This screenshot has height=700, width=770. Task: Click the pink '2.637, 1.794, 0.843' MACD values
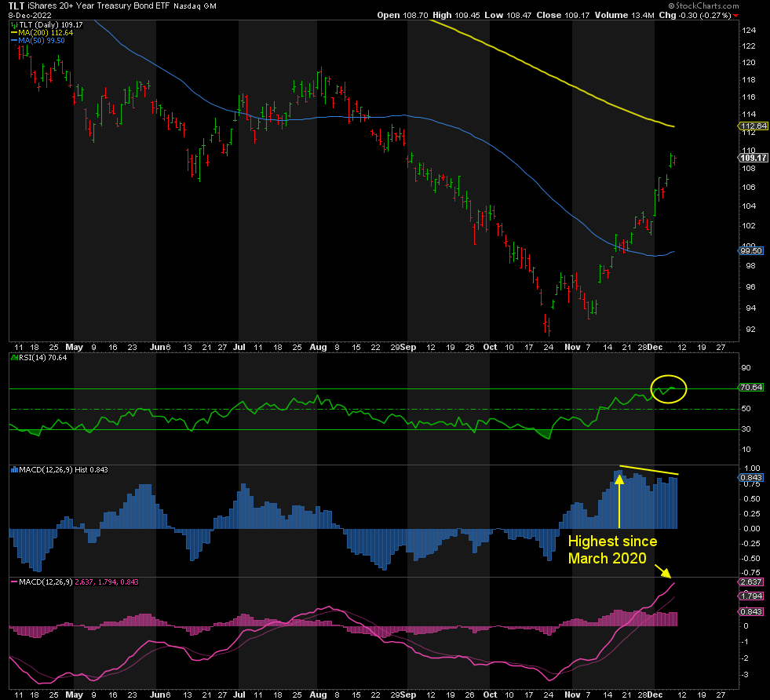(107, 582)
